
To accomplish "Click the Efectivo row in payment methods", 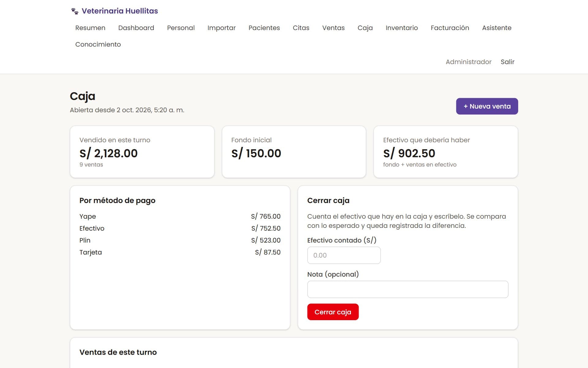I will coord(180,228).
